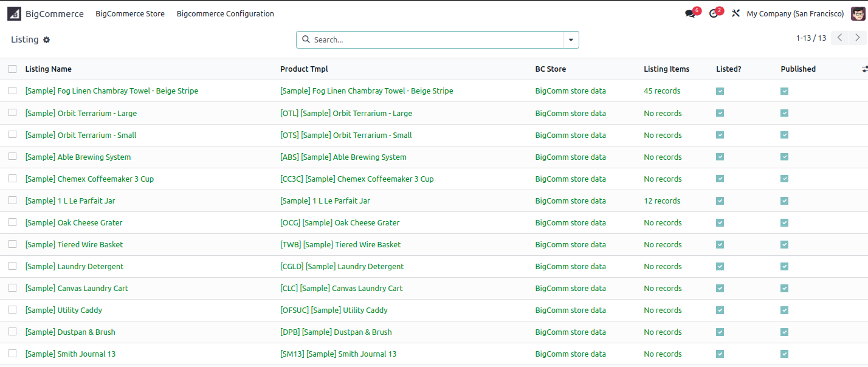Open the BigCommerce app home logo

pos(14,14)
